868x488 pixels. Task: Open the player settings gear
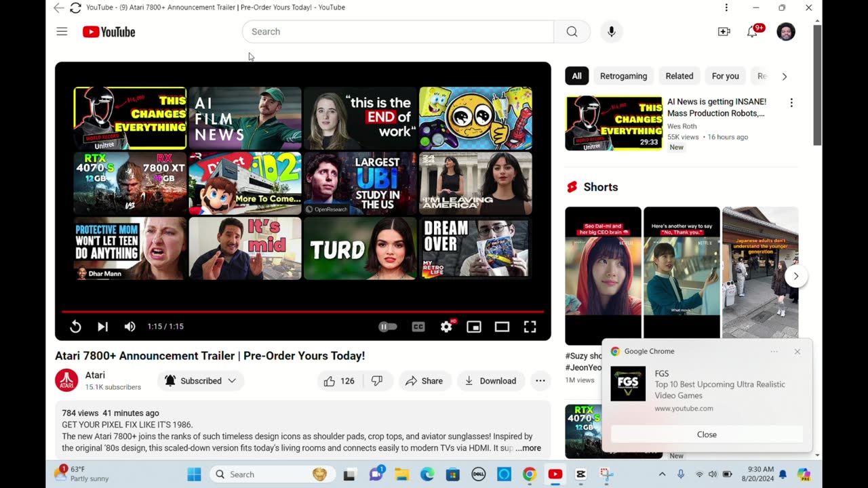coord(446,327)
